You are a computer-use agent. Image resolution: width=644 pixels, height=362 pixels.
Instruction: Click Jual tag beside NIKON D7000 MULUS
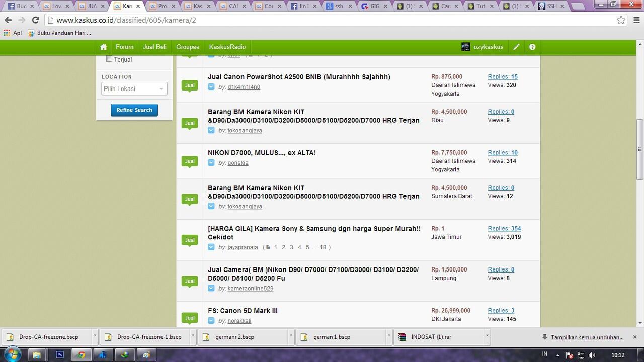(190, 161)
